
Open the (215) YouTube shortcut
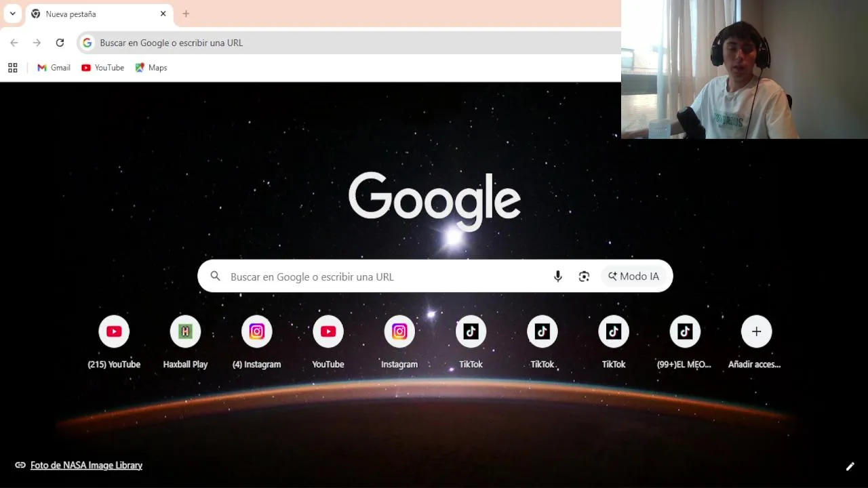(x=114, y=342)
